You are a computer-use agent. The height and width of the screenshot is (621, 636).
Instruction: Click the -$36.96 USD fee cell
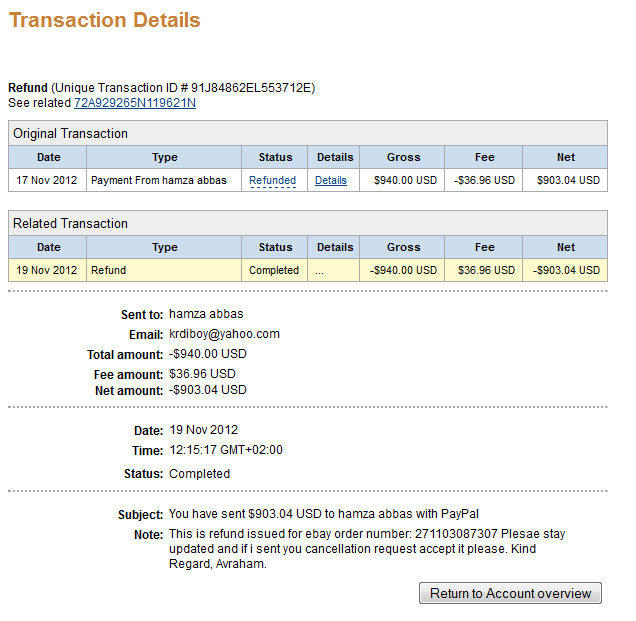coord(485,181)
